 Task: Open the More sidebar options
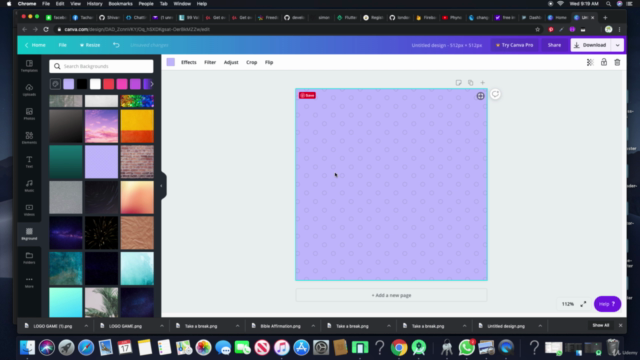pos(29,282)
